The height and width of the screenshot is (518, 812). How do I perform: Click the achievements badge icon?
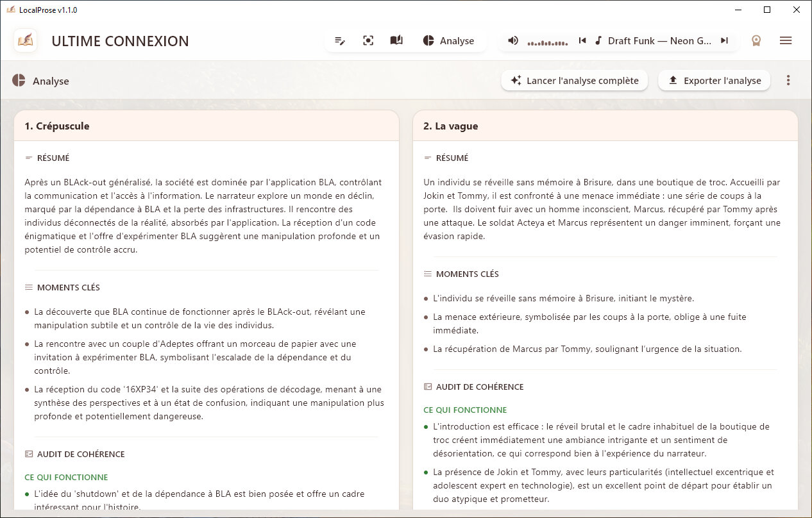pos(756,41)
